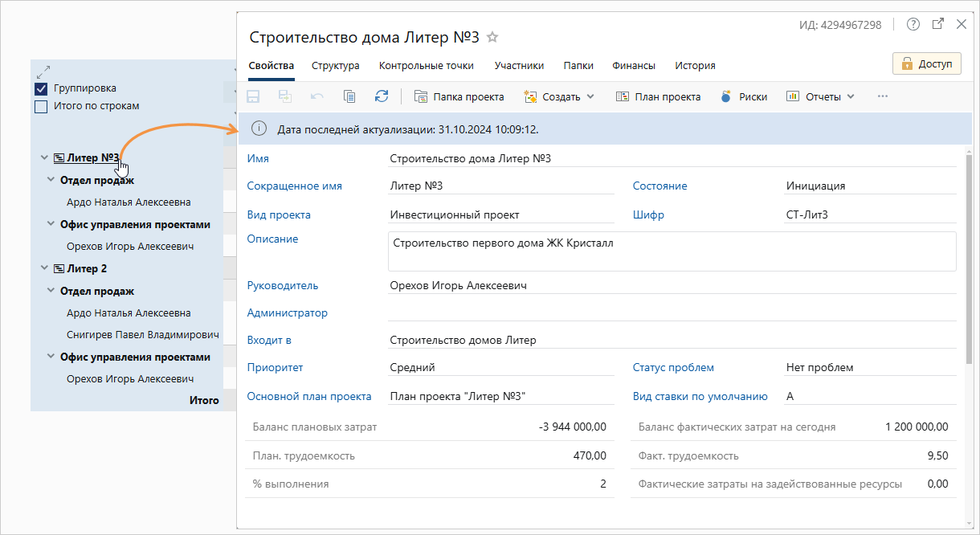This screenshot has height=535, width=980.
Task: Open the Создать dropdown
Action: point(559,96)
